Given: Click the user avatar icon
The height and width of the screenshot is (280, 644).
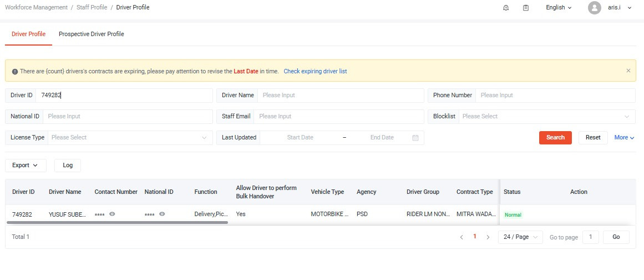Looking at the screenshot, I should coord(595,8).
